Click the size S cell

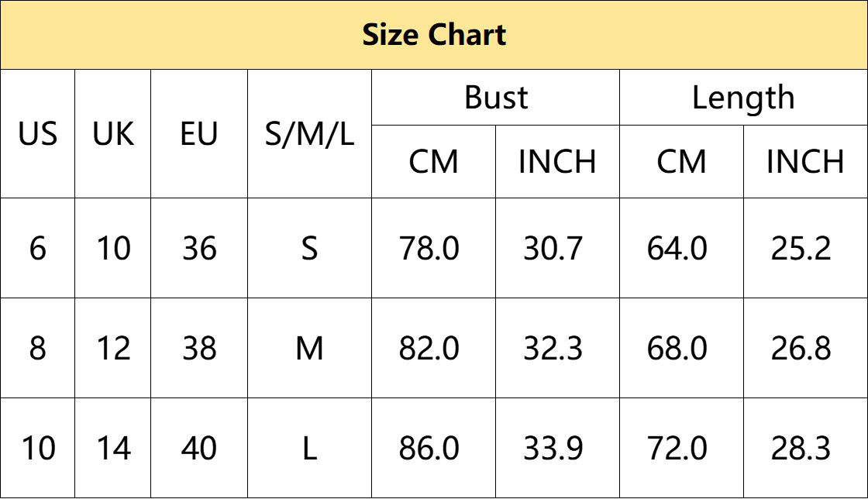click(x=309, y=249)
